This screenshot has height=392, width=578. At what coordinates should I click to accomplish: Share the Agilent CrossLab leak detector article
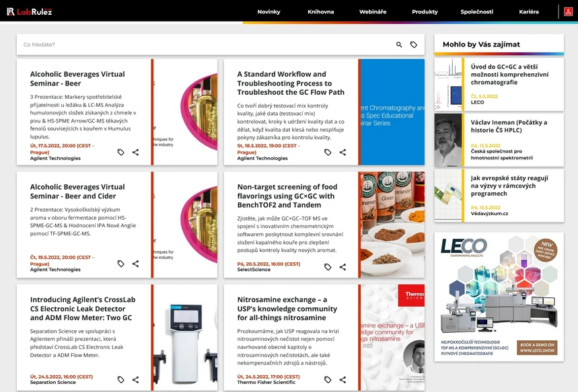[135, 379]
